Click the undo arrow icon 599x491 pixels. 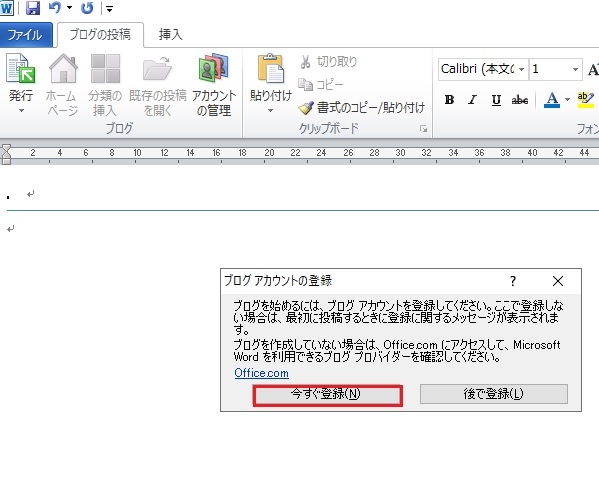coord(55,8)
